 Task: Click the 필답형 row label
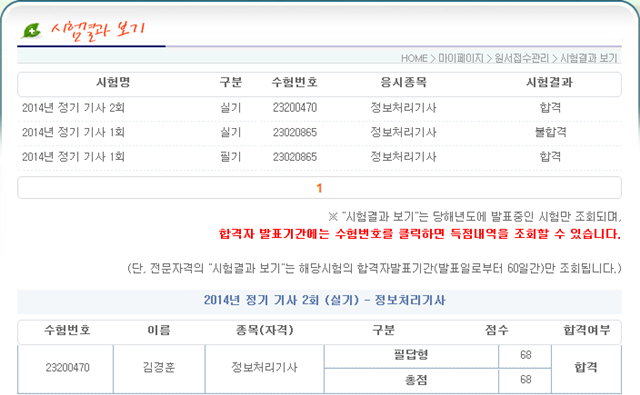(411, 355)
